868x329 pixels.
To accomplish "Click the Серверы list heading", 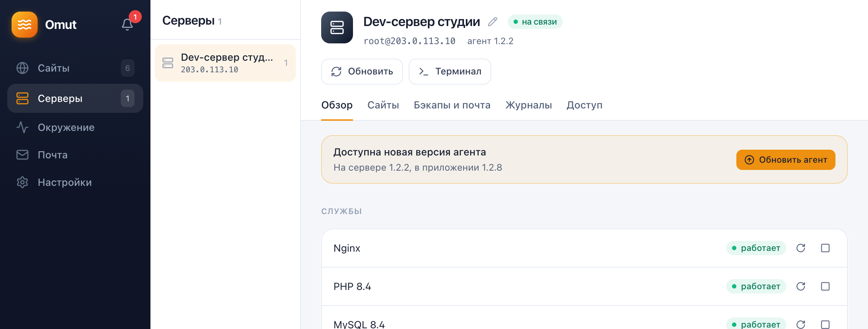I will pos(188,21).
